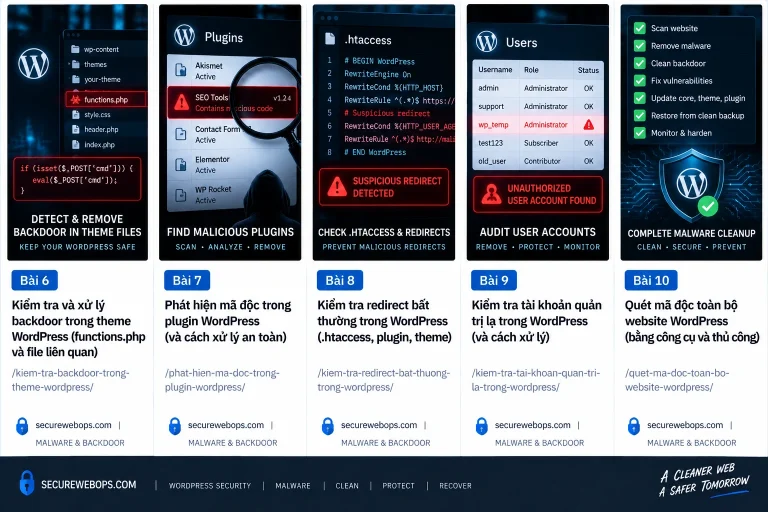
Task: Click the WordPress logo beside Plugins heading
Action: click(x=185, y=35)
